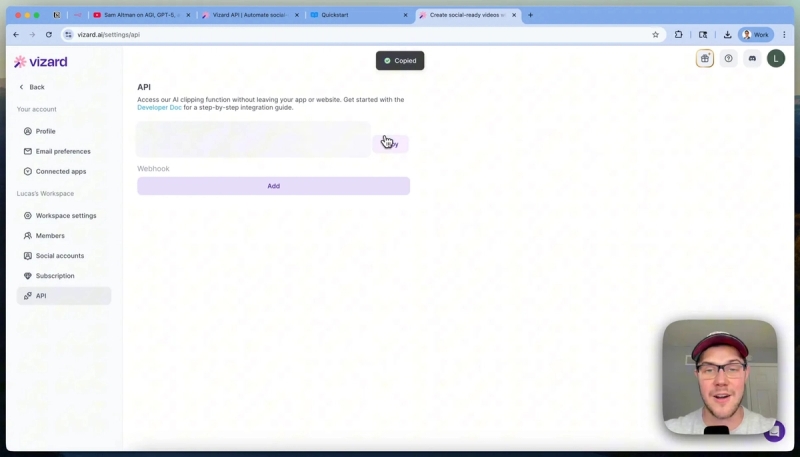Click the Connected apps icon
Image resolution: width=800 pixels, height=457 pixels.
coord(28,171)
